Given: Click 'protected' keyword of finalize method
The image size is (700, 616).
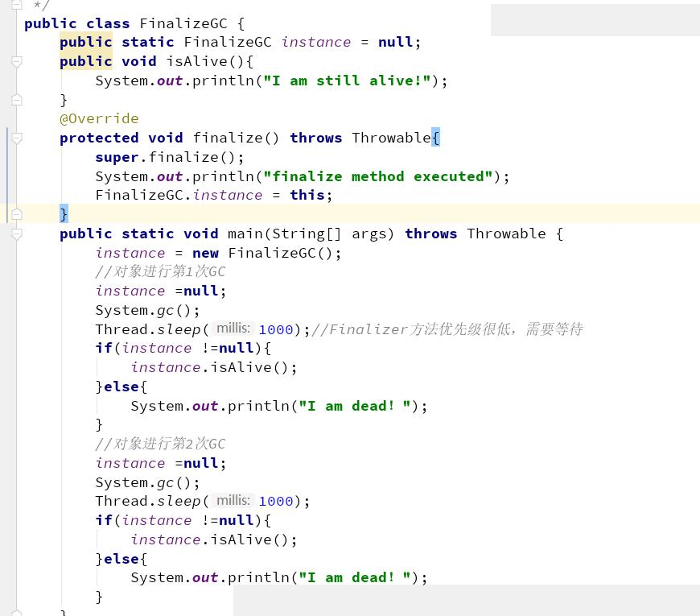Looking at the screenshot, I should click(x=99, y=138).
